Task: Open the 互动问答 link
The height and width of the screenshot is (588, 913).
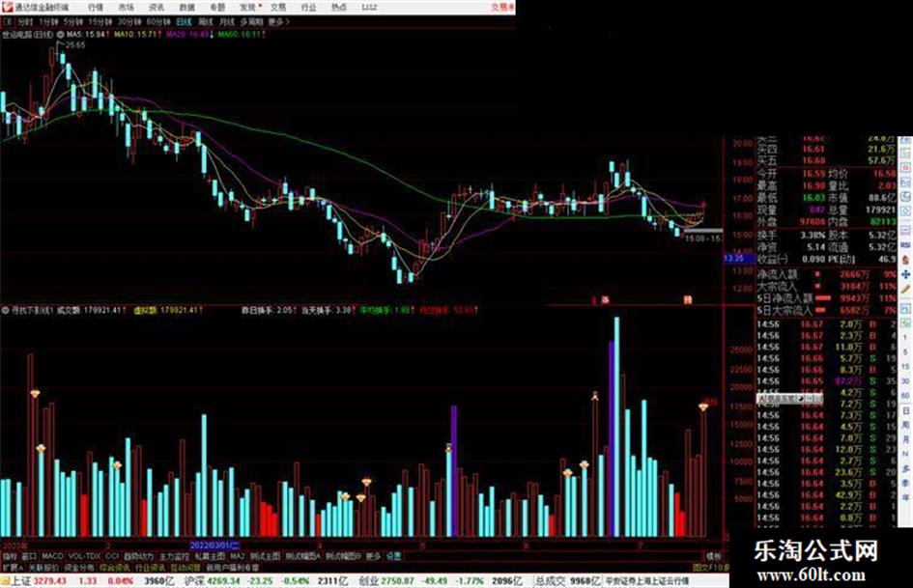Action: pyautogui.click(x=185, y=567)
